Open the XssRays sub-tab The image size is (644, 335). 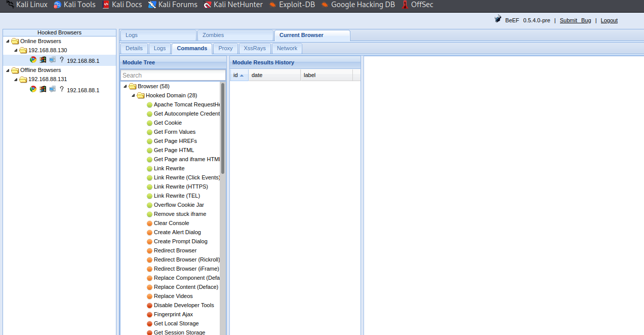click(x=255, y=48)
